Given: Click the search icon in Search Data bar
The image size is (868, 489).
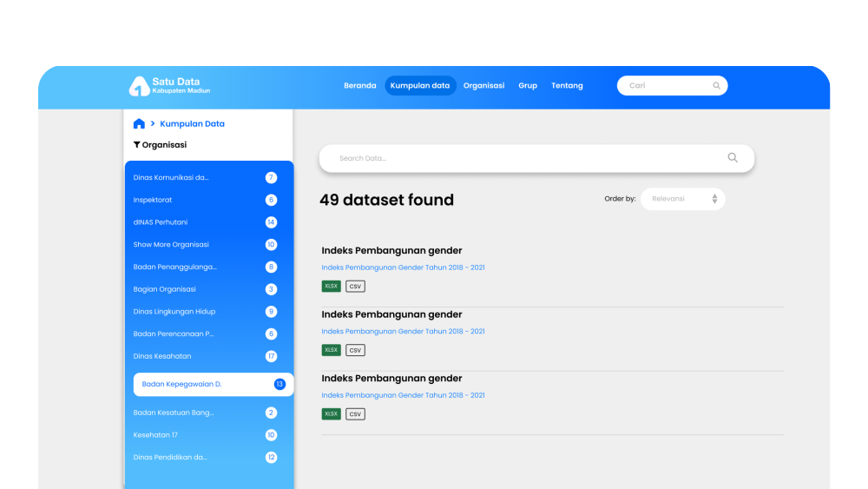Looking at the screenshot, I should (733, 158).
